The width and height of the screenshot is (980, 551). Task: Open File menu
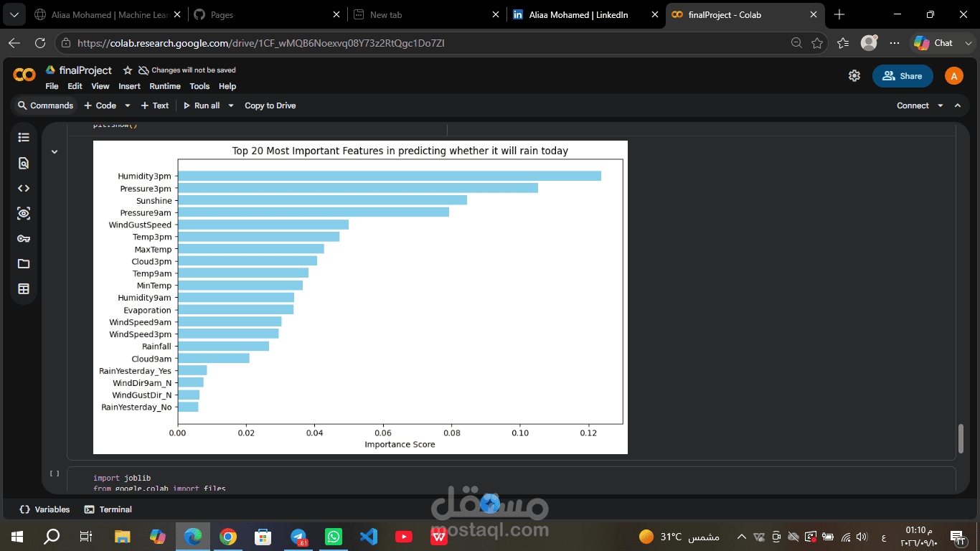tap(52, 86)
